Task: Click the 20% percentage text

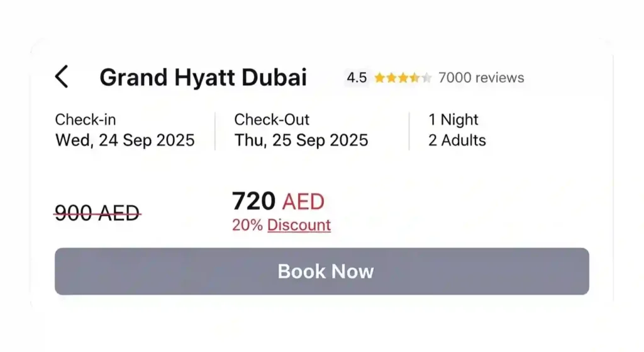Action: pyautogui.click(x=247, y=225)
